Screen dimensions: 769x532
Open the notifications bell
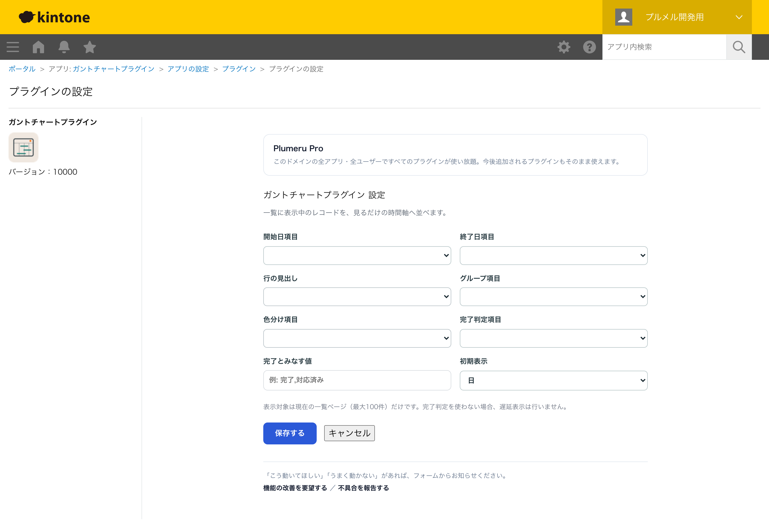(x=64, y=47)
